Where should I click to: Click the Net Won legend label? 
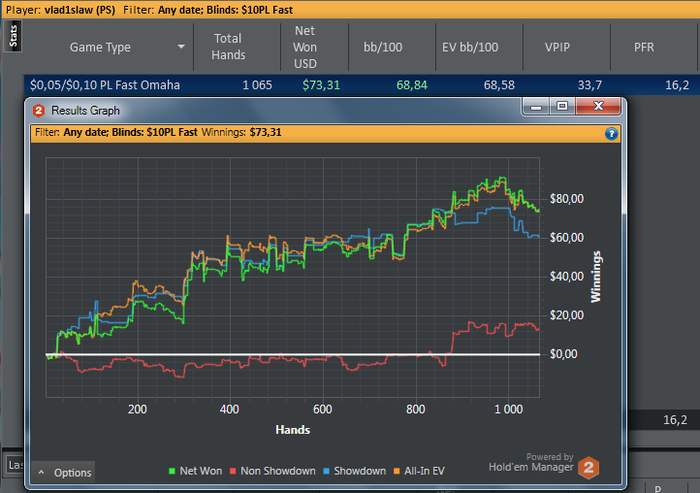click(x=200, y=471)
